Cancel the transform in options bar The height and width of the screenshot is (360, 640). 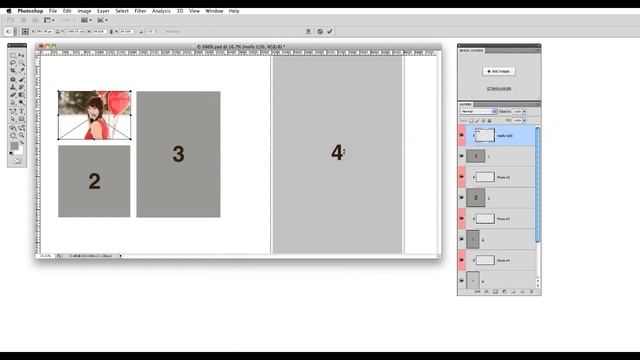(320, 31)
